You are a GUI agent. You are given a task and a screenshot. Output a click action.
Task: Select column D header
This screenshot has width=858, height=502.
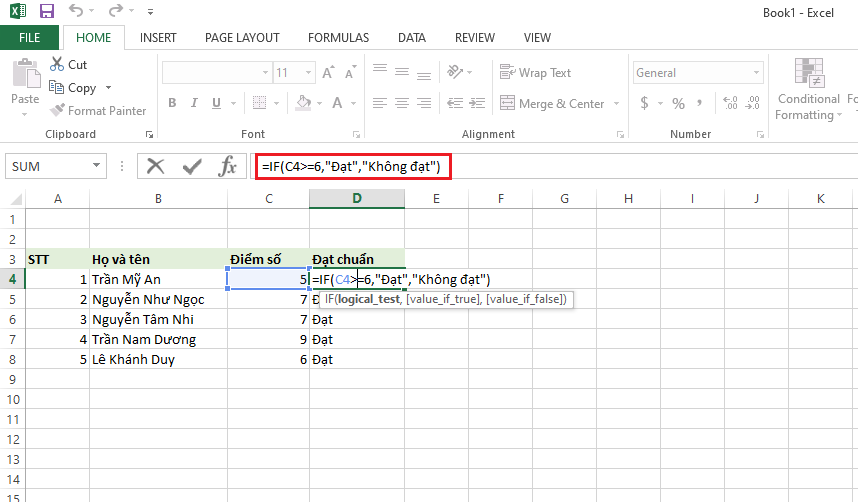click(x=357, y=199)
